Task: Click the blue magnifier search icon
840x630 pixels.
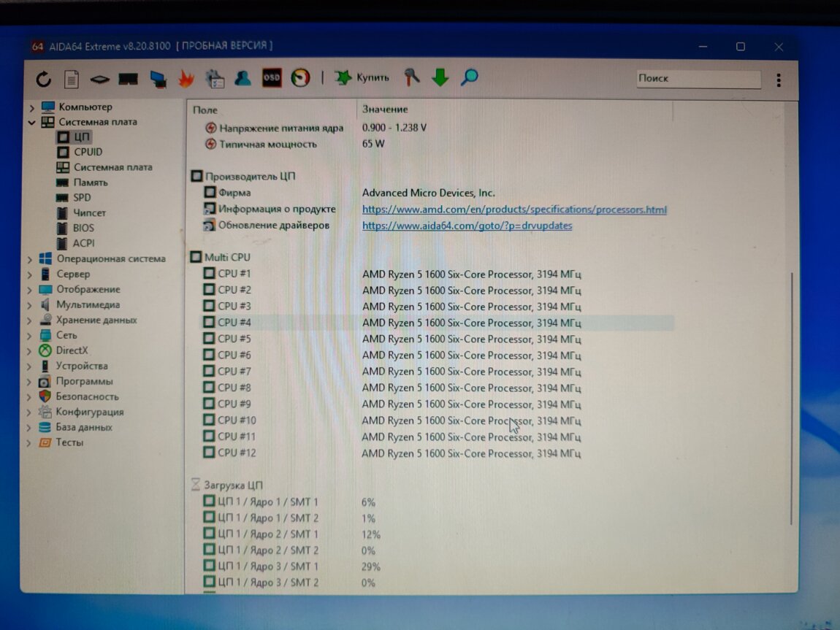Action: coord(470,77)
